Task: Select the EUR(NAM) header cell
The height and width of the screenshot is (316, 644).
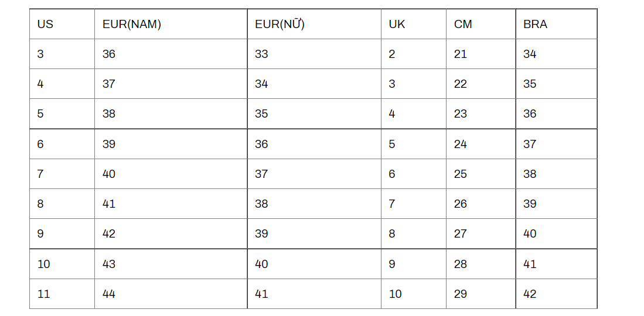Action: (171, 25)
